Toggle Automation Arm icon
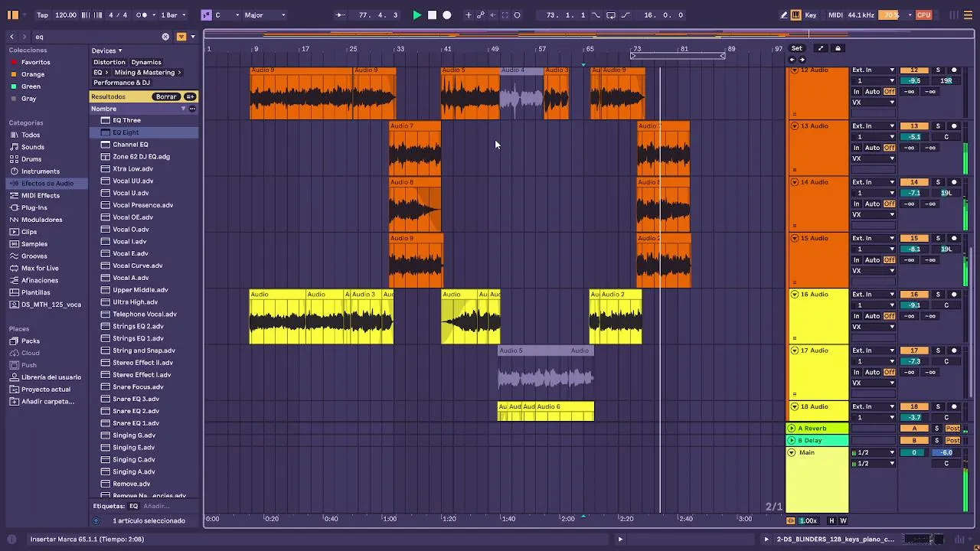This screenshot has height=551, width=980. [481, 15]
